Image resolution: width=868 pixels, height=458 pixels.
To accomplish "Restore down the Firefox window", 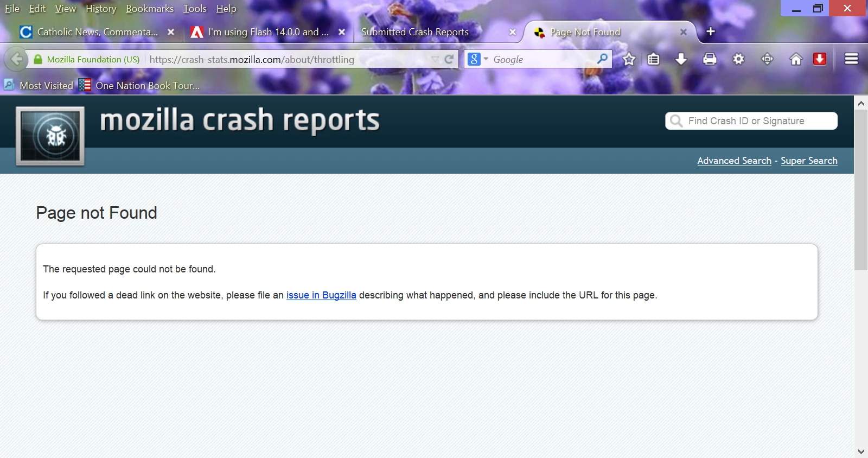I will point(818,8).
